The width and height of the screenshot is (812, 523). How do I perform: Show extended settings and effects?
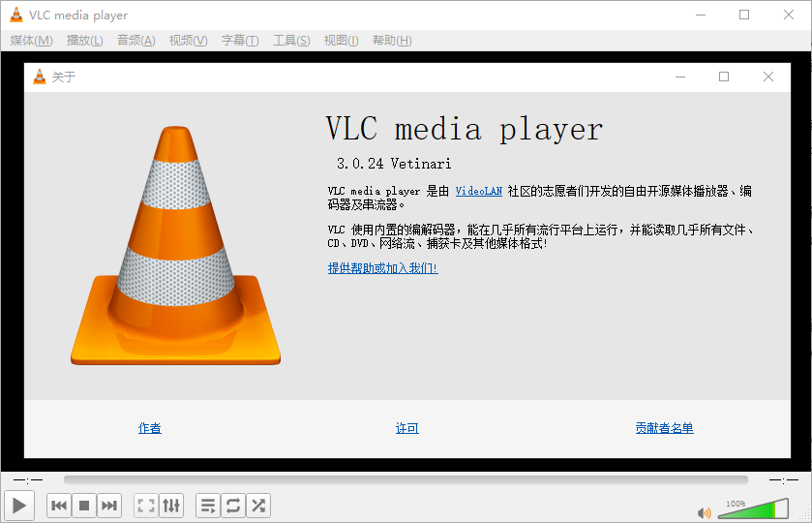point(171,506)
